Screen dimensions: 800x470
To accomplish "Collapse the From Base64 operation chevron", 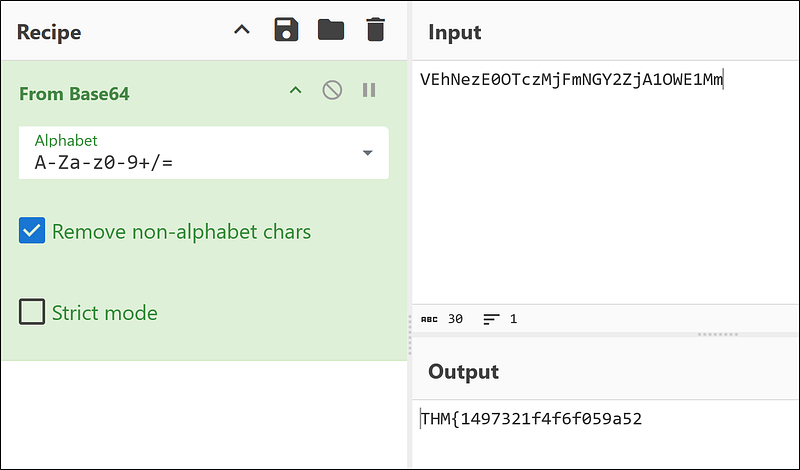I will tap(295, 91).
